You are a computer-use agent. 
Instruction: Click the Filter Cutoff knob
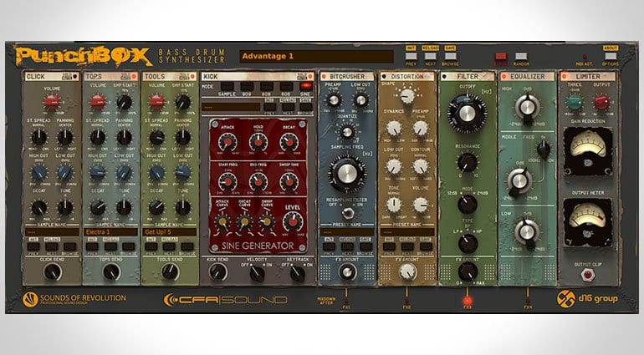coord(467,114)
